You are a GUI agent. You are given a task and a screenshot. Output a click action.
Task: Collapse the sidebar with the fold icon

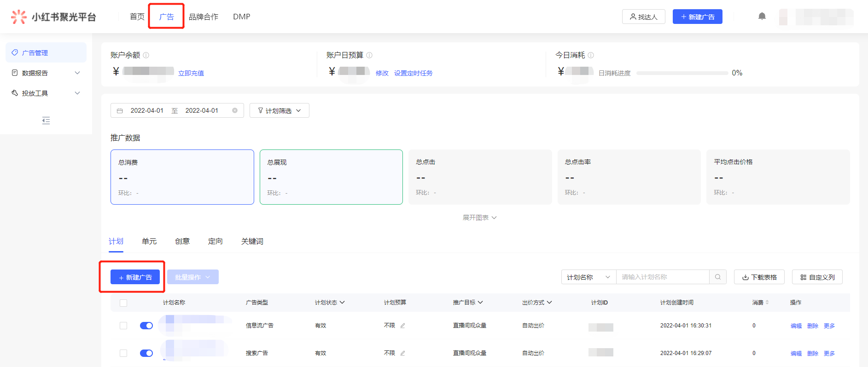[46, 120]
